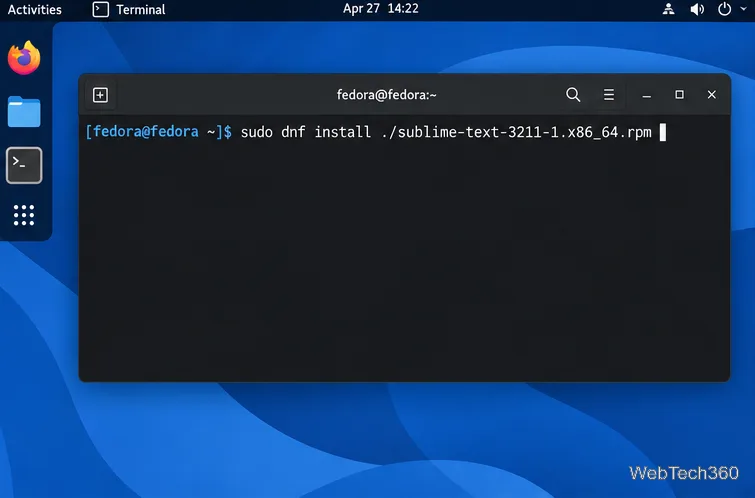
Task: Open the Files app in dock
Action: (x=24, y=111)
